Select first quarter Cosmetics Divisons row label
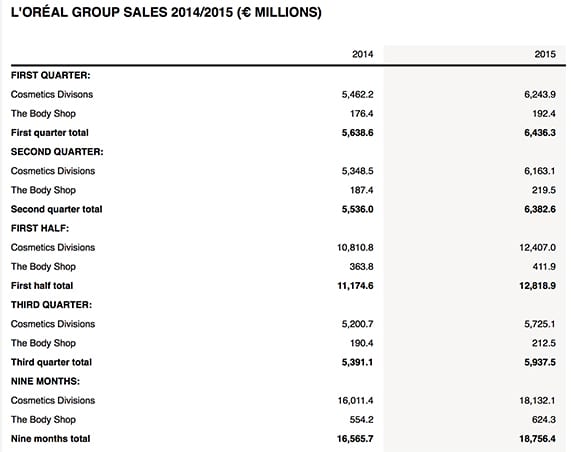Screen dimensions: 571x452 click(52, 95)
